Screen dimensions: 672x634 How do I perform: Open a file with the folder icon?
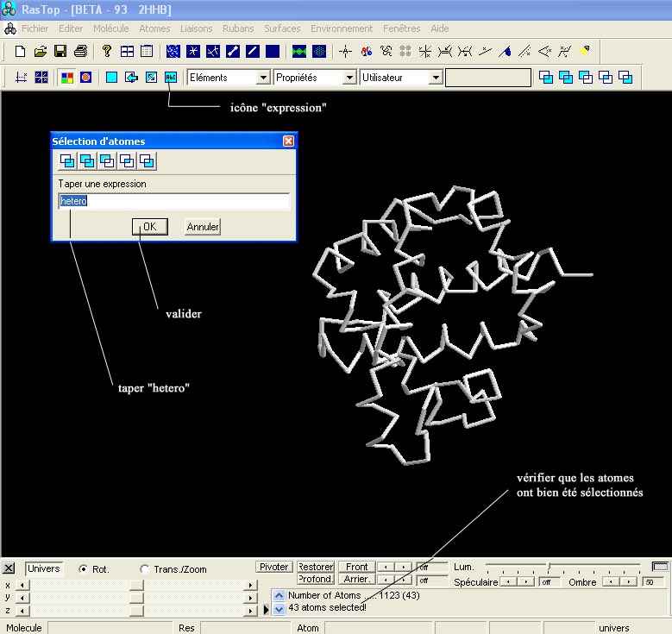pyautogui.click(x=41, y=51)
